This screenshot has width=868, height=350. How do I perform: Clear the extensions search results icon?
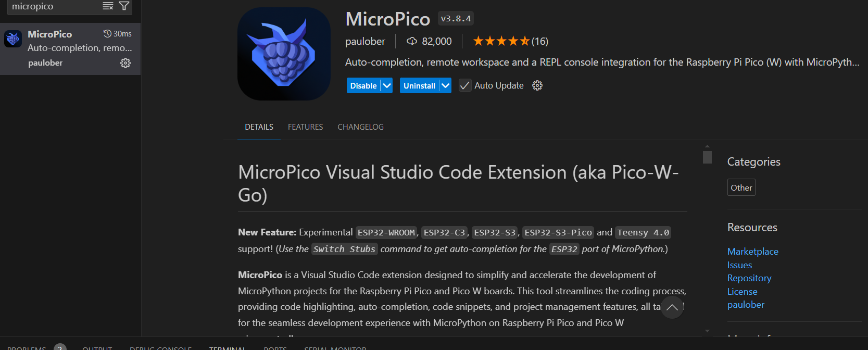[x=108, y=6]
